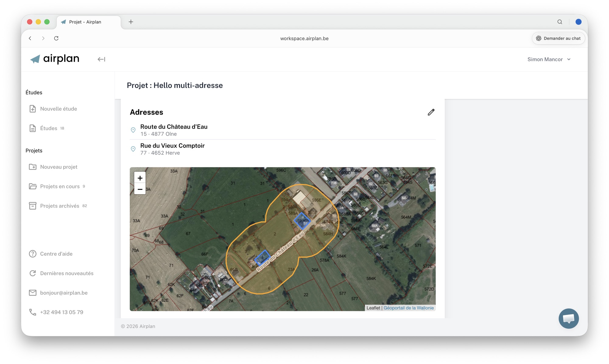The image size is (609, 364).
Task: Open the Géoportail de la Wallonie link
Action: (409, 308)
